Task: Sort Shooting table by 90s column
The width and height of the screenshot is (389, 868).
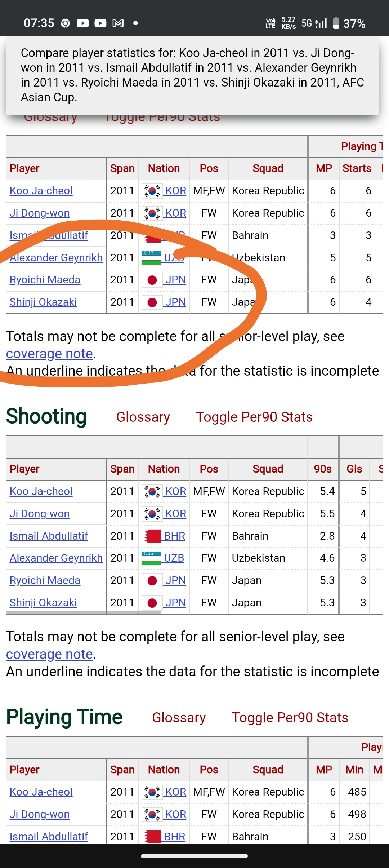Action: coord(323,469)
